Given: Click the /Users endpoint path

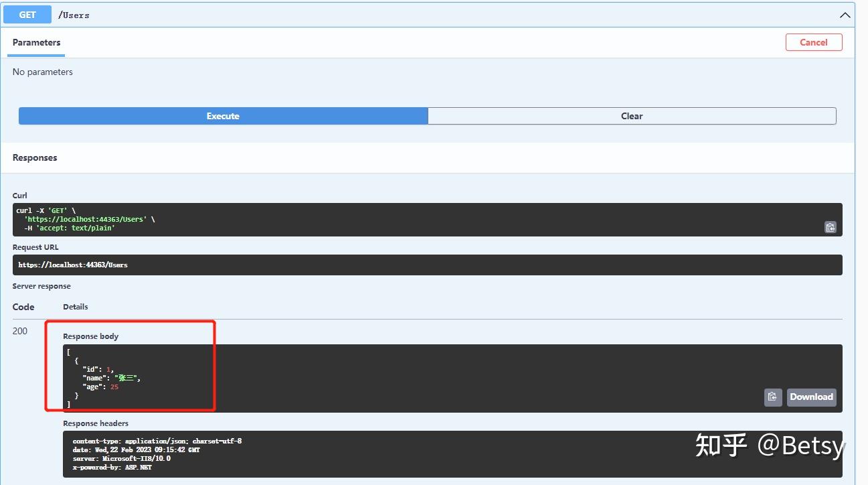Looking at the screenshot, I should tap(74, 15).
